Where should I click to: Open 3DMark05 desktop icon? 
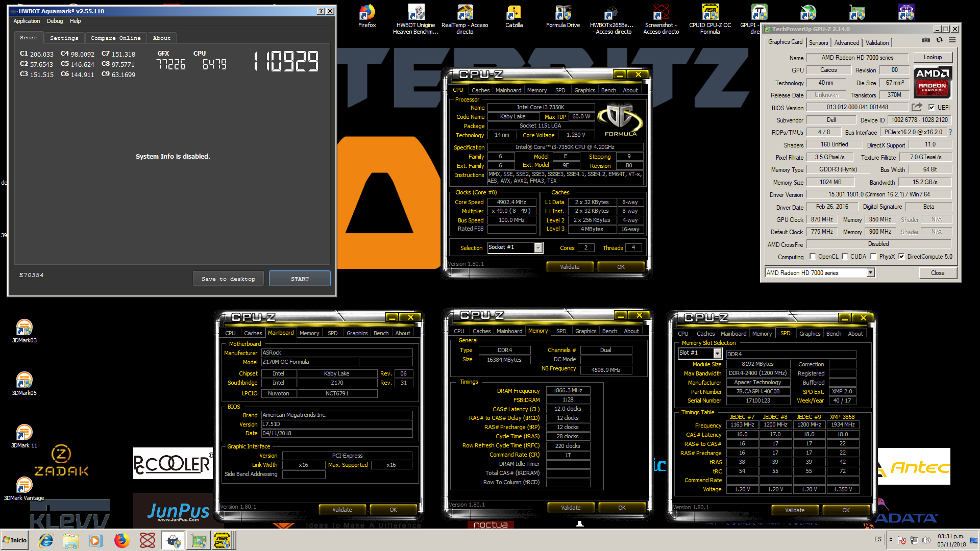[24, 384]
